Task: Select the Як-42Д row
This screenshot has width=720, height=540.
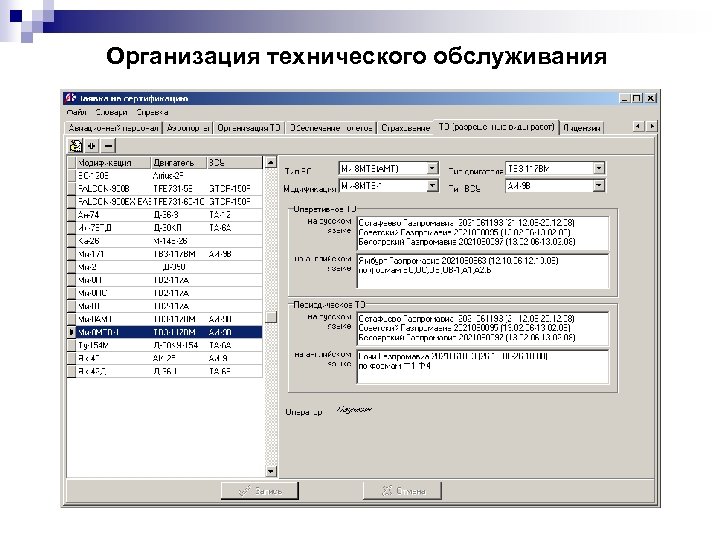Action: (165, 371)
